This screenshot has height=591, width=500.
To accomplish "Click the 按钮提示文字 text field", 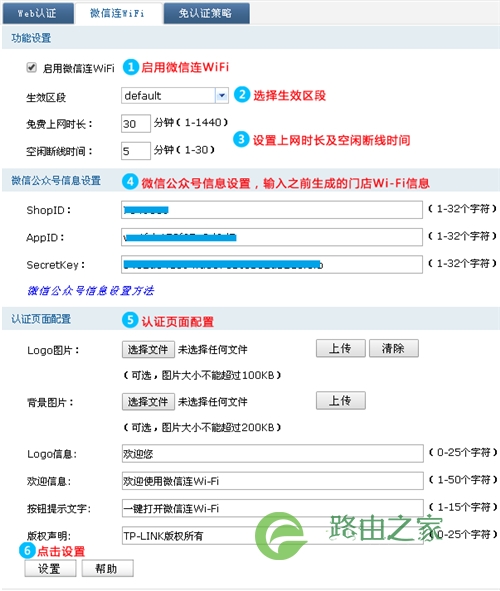I will click(x=272, y=508).
